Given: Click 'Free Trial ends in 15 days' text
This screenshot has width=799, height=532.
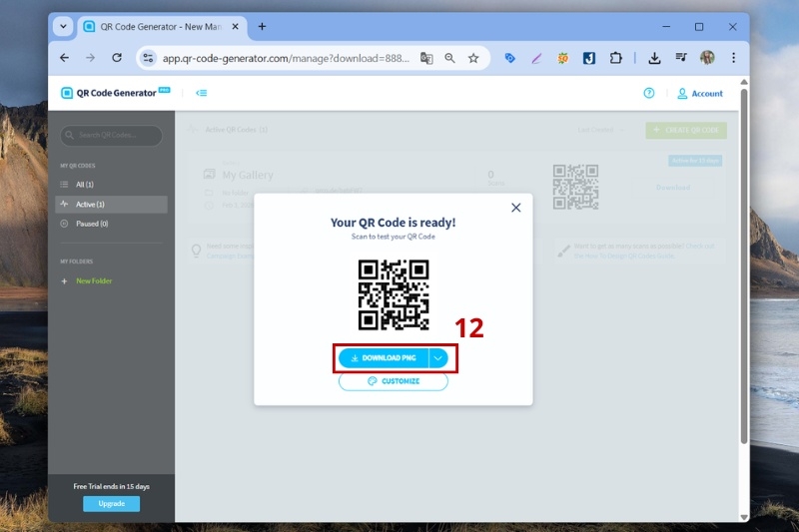Looking at the screenshot, I should click(111, 486).
